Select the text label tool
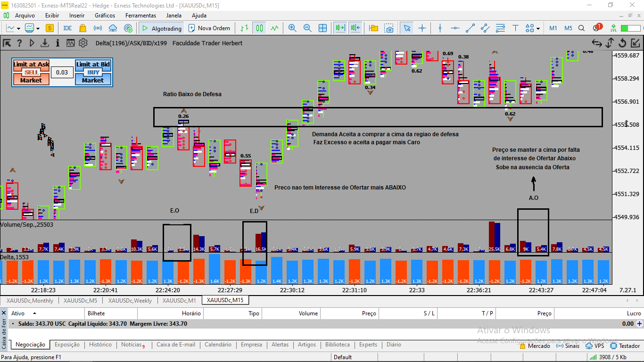This screenshot has width=644, height=362. (x=515, y=28)
